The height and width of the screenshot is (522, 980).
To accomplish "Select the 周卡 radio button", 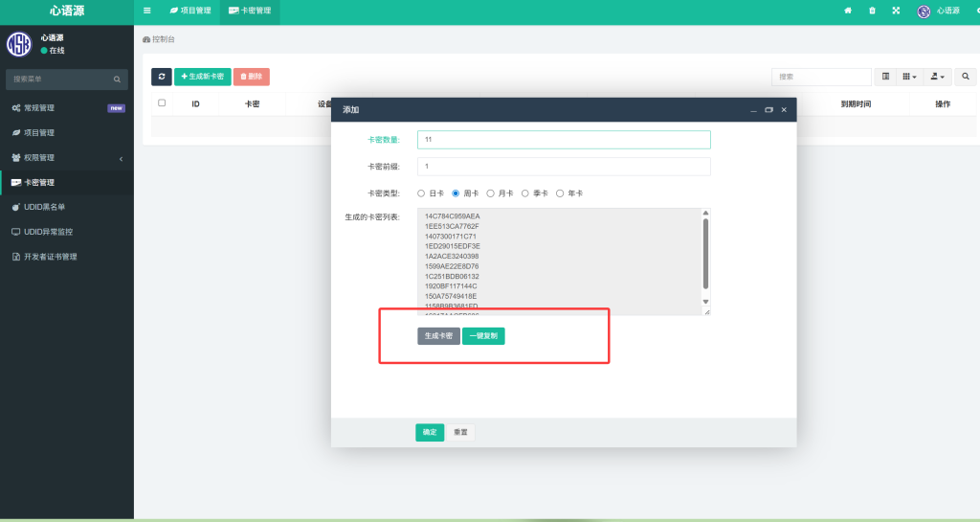I will coord(456,193).
